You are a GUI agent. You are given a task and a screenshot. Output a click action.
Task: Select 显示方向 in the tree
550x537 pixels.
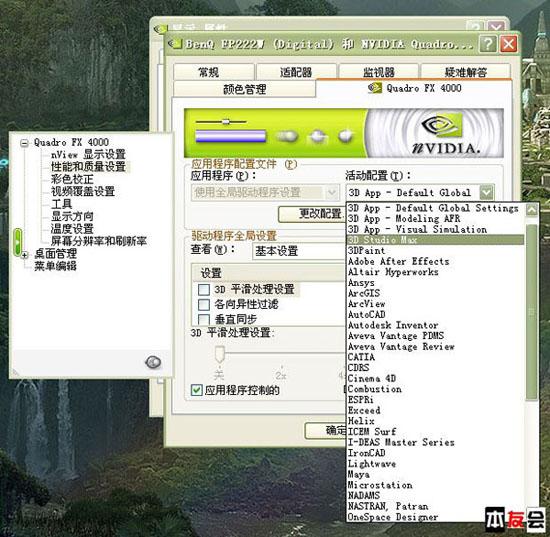pyautogui.click(x=72, y=216)
